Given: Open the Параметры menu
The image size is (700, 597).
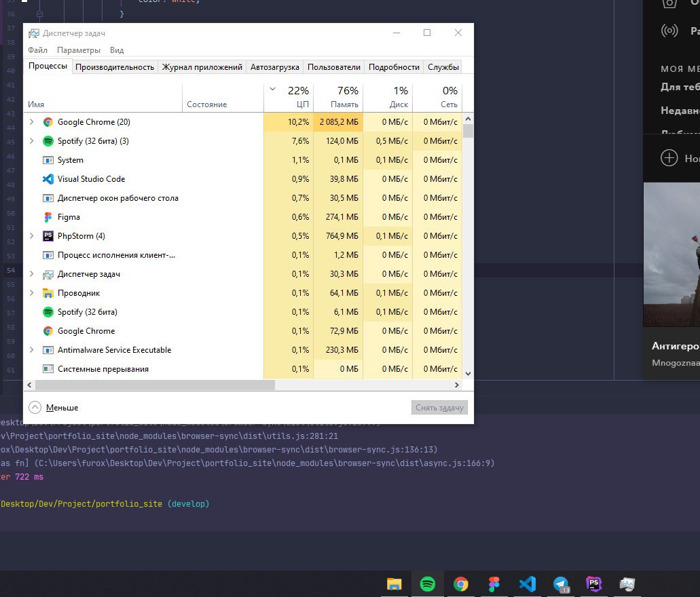Looking at the screenshot, I should 79,50.
